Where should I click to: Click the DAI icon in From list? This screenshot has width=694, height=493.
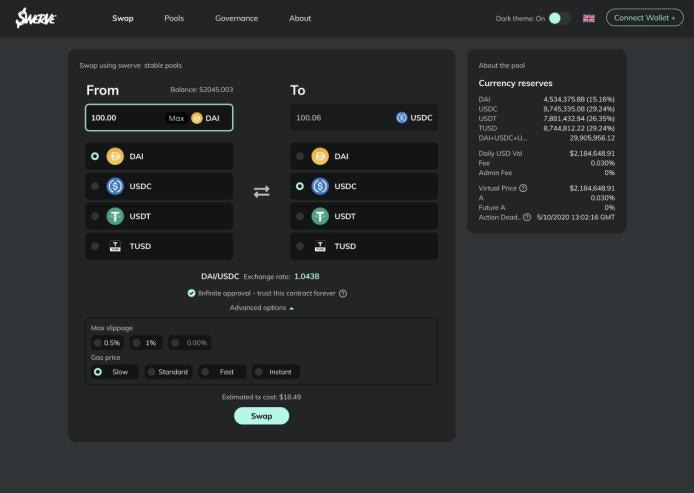pyautogui.click(x=115, y=156)
